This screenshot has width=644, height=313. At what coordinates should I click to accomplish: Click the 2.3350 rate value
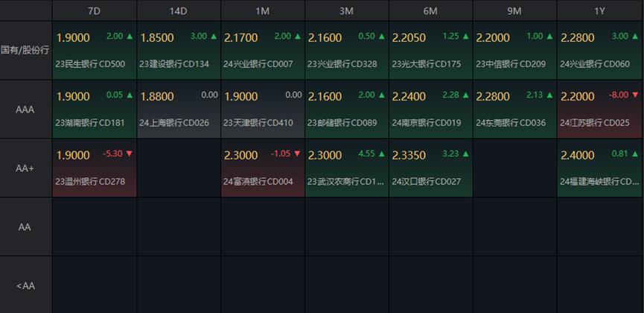coord(409,156)
